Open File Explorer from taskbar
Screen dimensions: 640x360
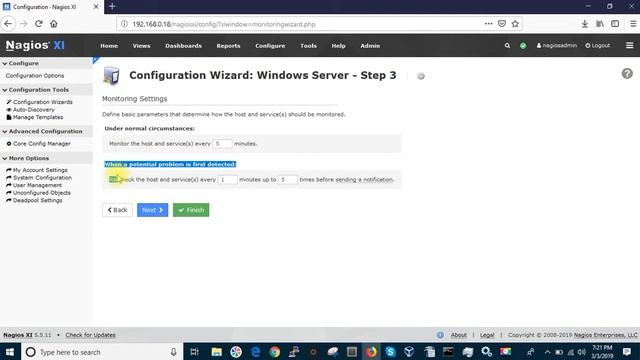(x=216, y=352)
